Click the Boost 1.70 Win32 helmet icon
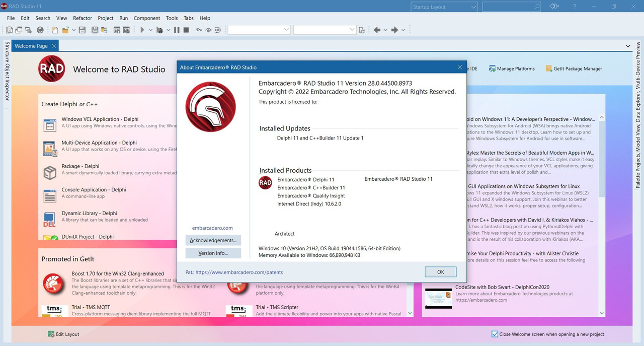Screen dimensions: 644x346 tap(53, 284)
